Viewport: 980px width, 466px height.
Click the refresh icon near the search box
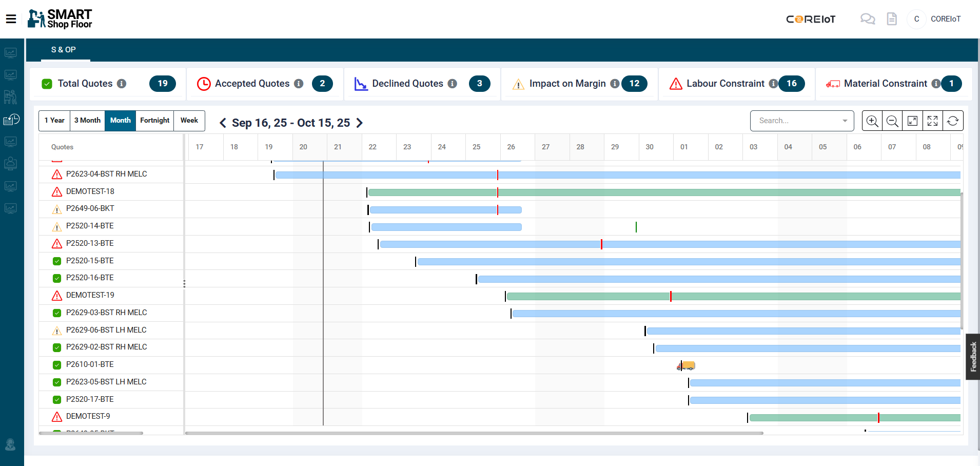[953, 121]
